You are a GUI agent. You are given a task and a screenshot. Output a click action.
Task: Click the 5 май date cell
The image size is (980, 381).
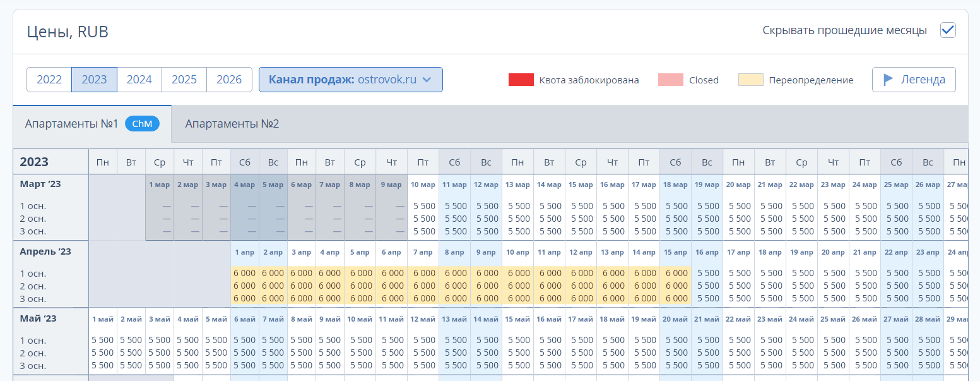[x=216, y=318]
